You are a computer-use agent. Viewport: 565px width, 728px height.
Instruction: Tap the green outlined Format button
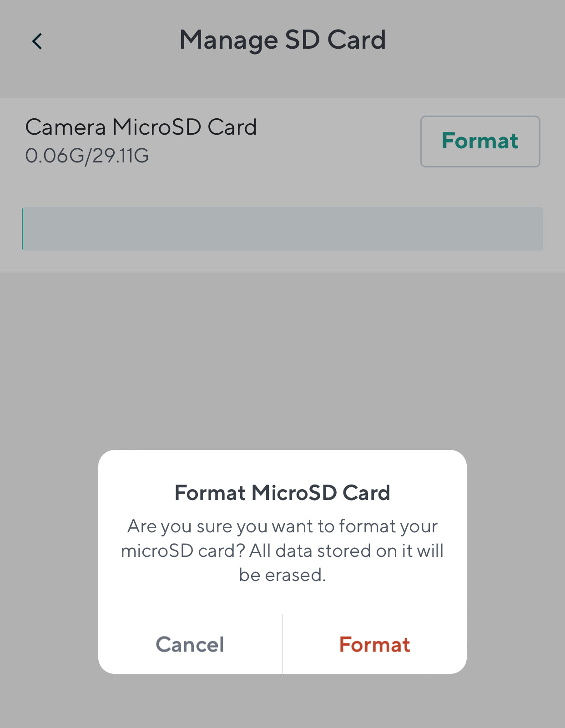click(480, 141)
